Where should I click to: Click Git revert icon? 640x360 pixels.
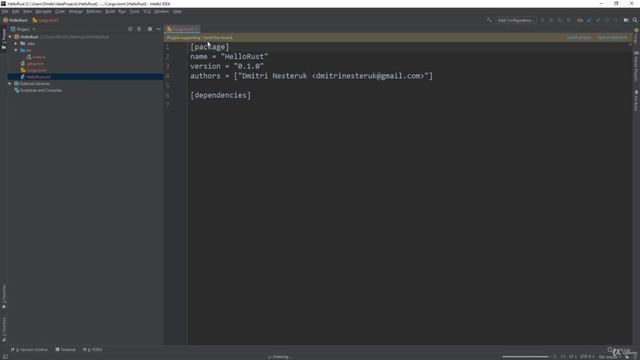(x=616, y=20)
